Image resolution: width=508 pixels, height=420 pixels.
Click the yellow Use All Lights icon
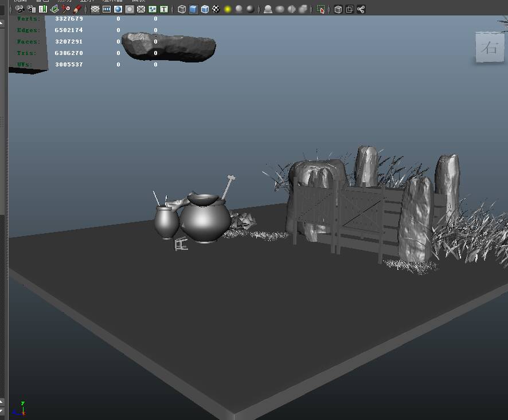click(228, 9)
